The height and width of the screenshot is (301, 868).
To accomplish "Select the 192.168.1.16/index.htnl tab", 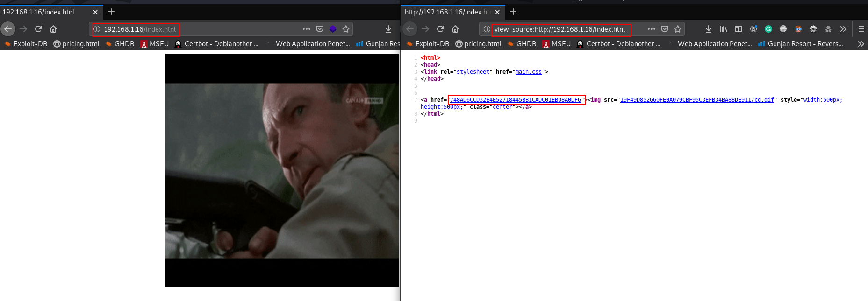I will pos(51,12).
